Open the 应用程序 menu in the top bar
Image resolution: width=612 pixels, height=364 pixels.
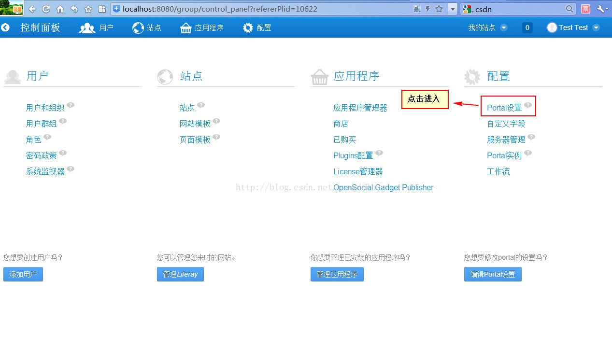coord(202,28)
